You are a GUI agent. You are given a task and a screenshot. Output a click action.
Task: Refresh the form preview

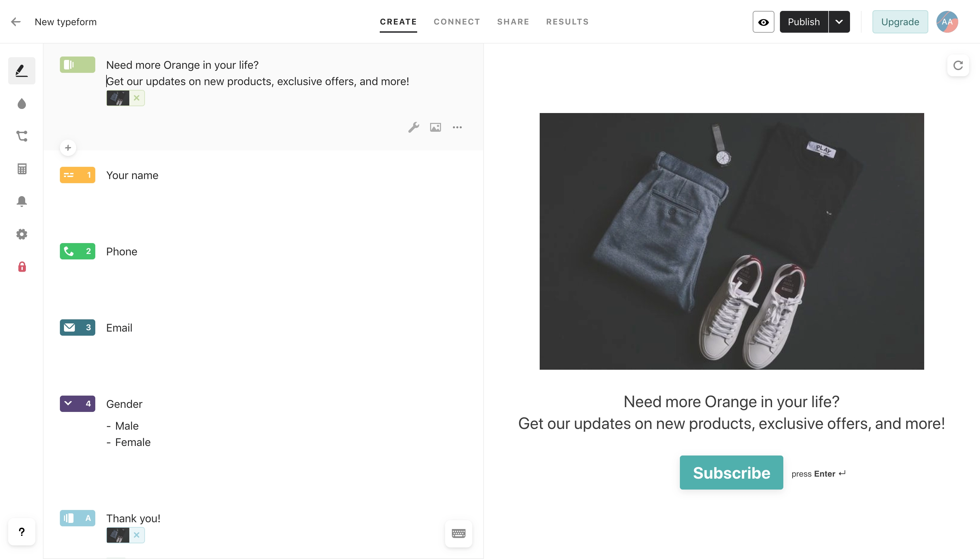pos(958,66)
